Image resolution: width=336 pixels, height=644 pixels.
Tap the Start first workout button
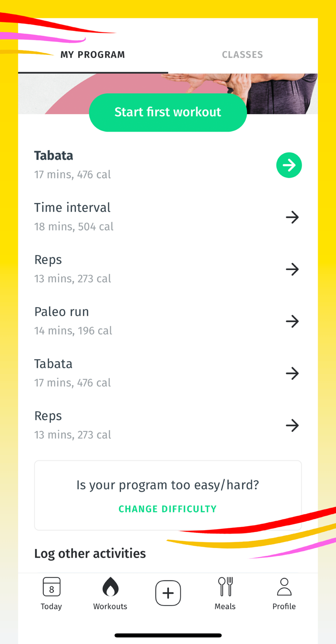pos(168,112)
